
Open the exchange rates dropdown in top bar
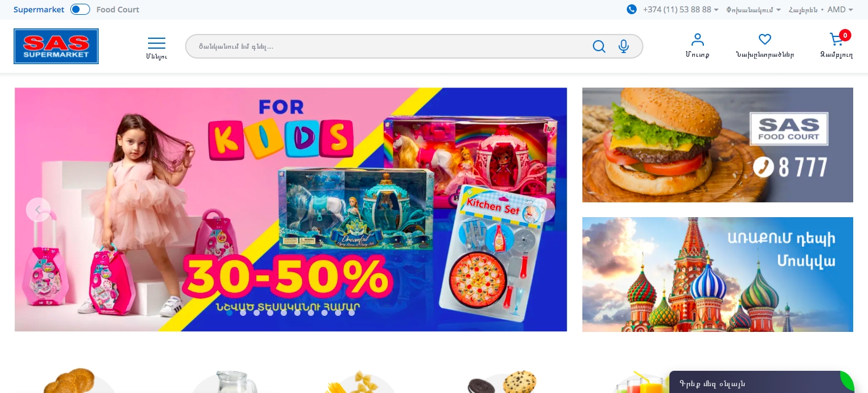(753, 9)
